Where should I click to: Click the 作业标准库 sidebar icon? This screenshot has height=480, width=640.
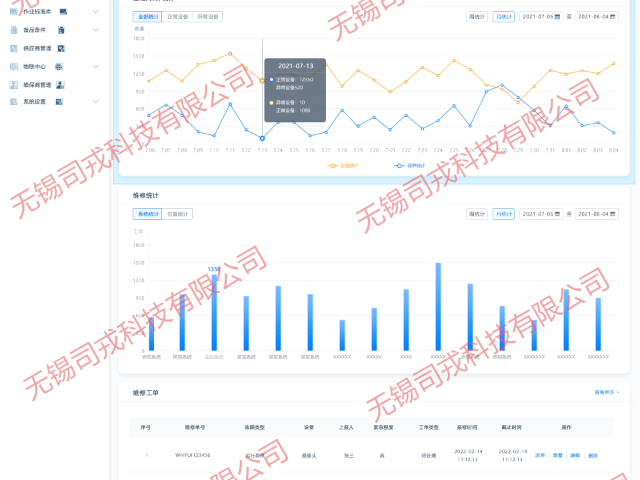tap(64, 12)
